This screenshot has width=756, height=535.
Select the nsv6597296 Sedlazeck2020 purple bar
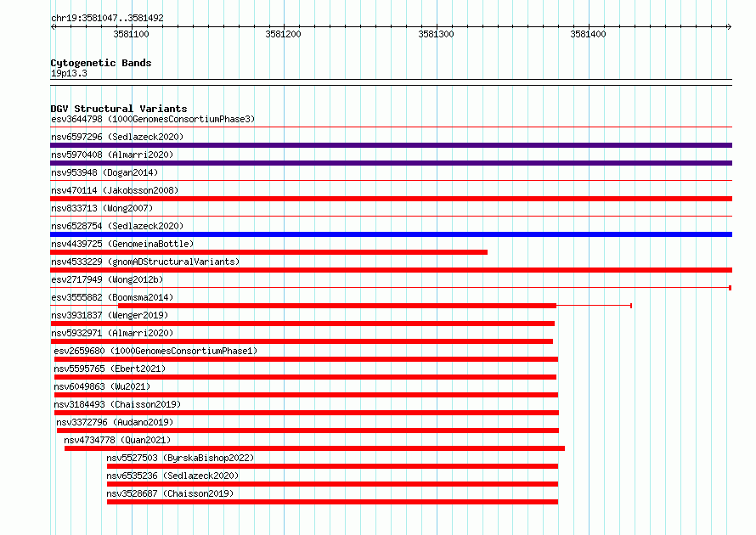click(391, 145)
